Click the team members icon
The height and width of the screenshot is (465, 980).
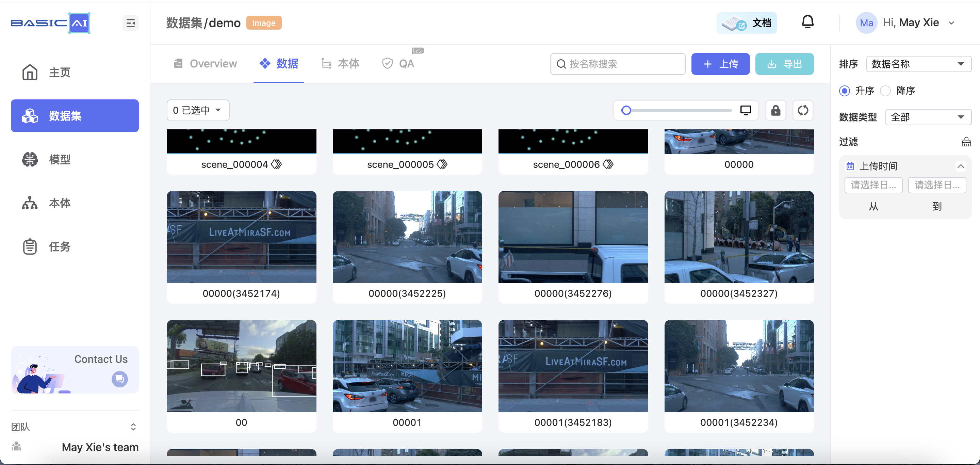(x=16, y=446)
